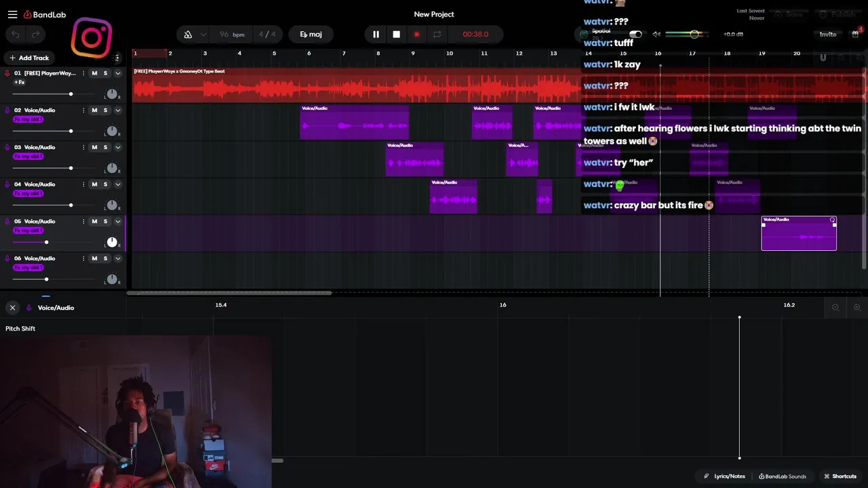Click the Save button
Screen dimensions: 868x488
tap(789, 14)
